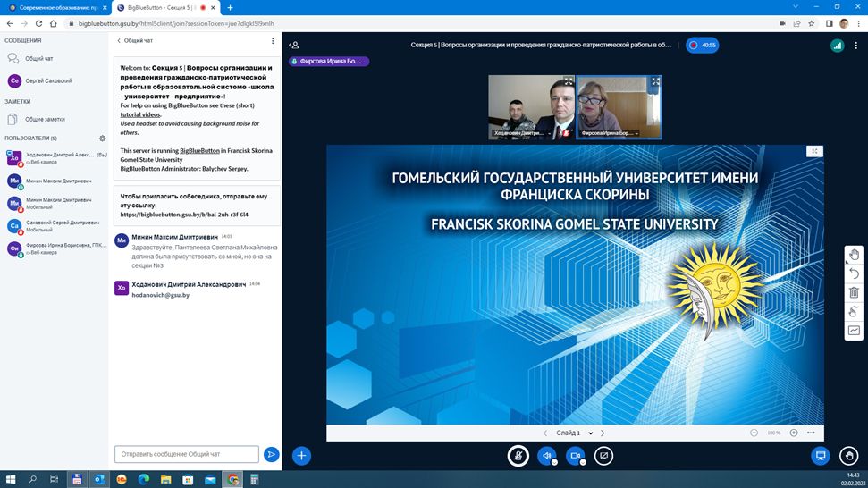Click the whiteboard trash delete icon
This screenshot has height=488, width=868.
tap(854, 292)
